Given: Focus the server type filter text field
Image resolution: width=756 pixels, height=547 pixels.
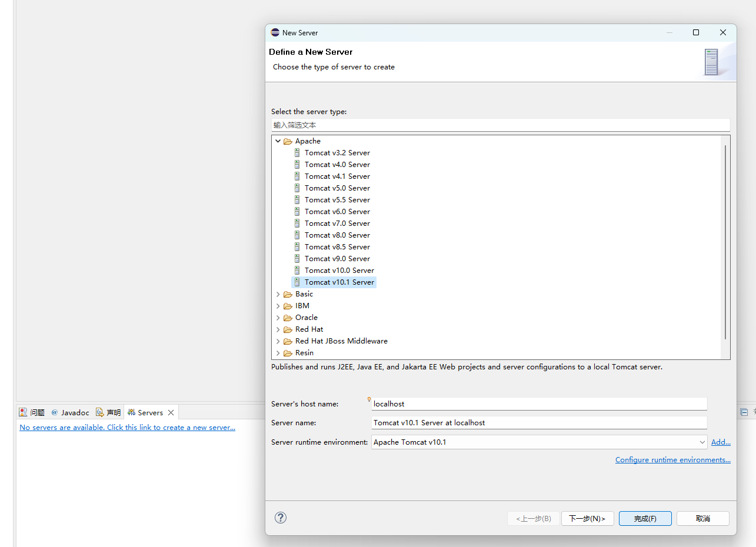Looking at the screenshot, I should pos(500,125).
